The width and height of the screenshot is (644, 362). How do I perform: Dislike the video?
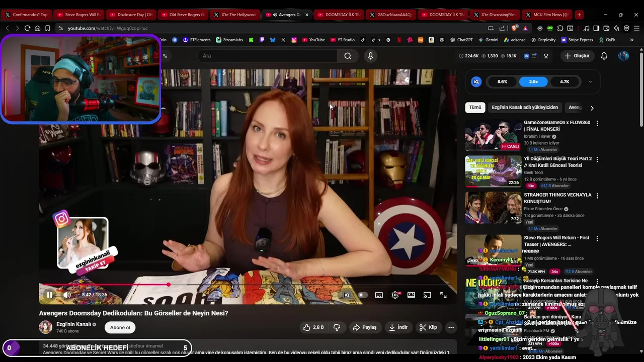[x=337, y=327]
